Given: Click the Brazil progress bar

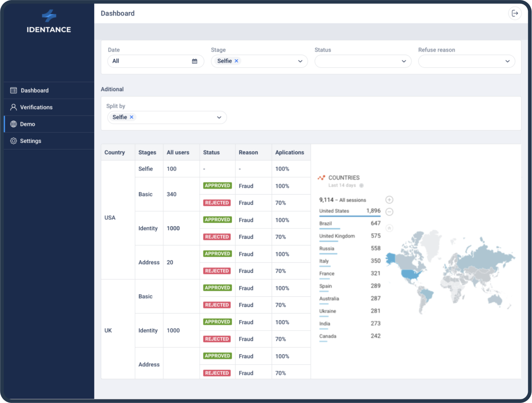Looking at the screenshot, I should 330,229.
